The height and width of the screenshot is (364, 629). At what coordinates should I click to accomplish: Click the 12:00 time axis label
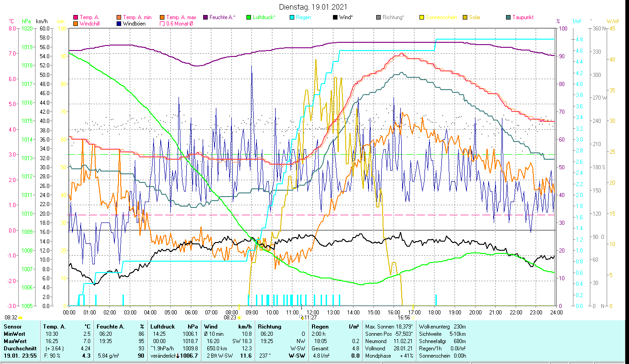(x=312, y=313)
